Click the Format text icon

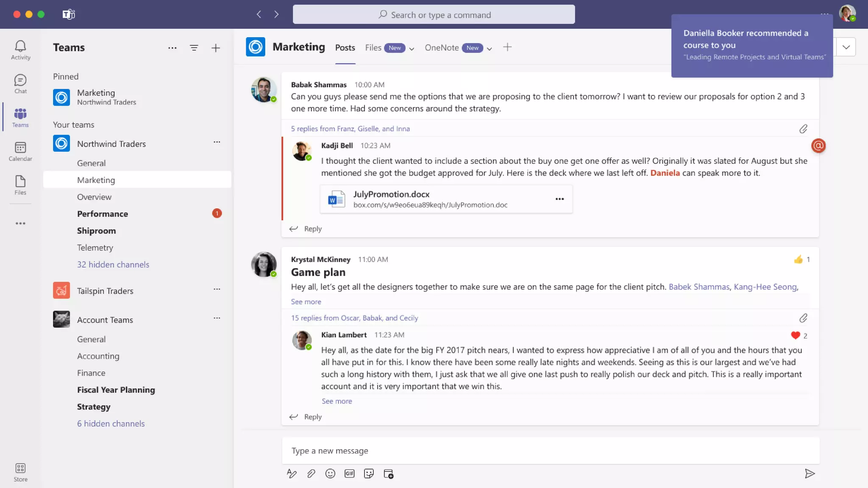coord(292,474)
